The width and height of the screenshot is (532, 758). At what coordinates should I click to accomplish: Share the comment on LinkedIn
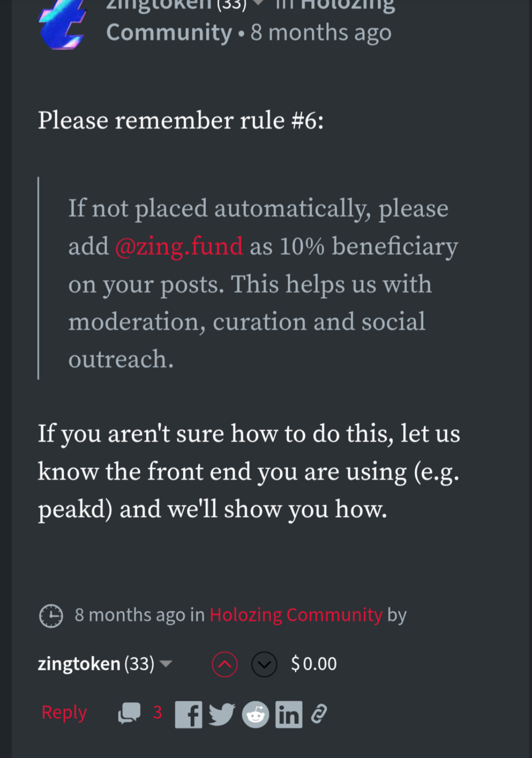point(289,714)
